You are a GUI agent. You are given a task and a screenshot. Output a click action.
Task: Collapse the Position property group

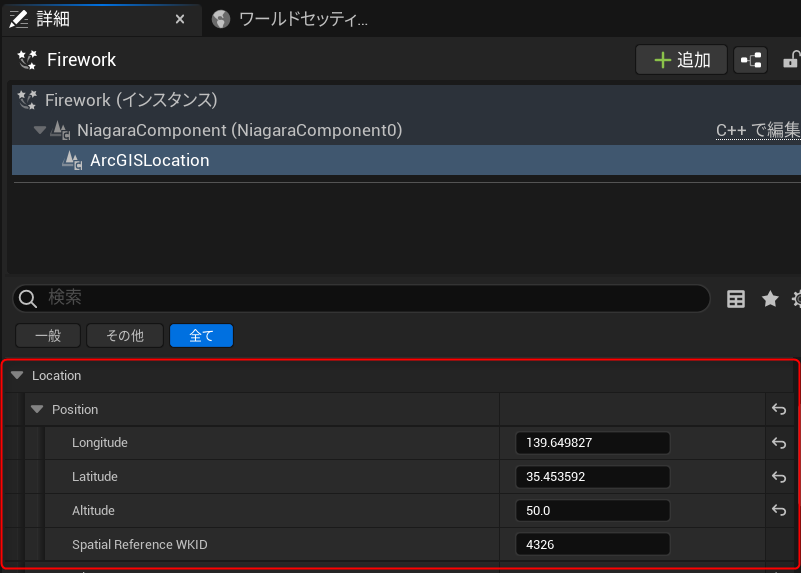pos(37,409)
